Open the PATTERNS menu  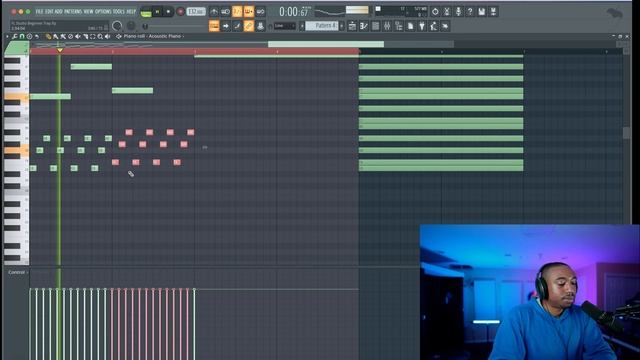coord(73,11)
